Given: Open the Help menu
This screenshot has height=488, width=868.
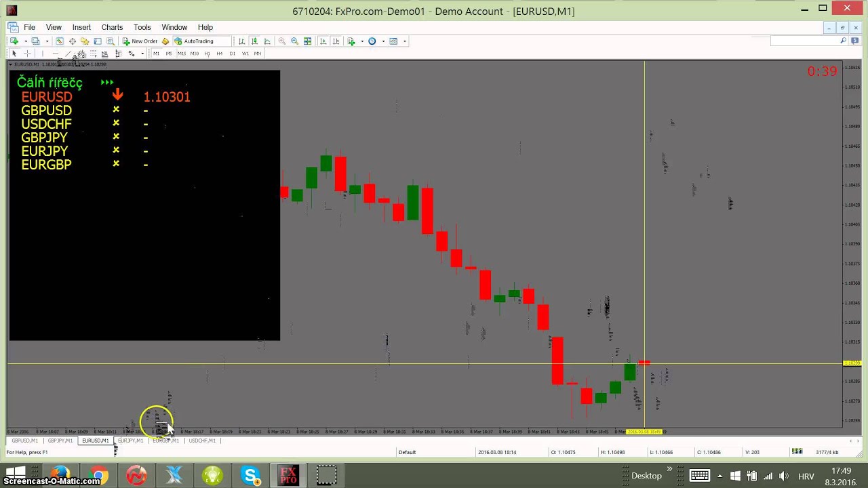Looking at the screenshot, I should point(205,27).
